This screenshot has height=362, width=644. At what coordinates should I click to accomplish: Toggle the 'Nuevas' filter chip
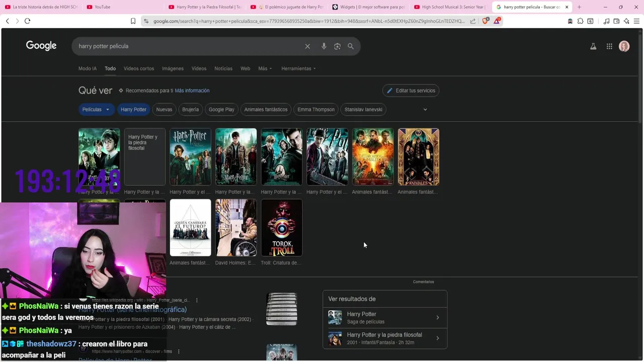[x=164, y=110]
